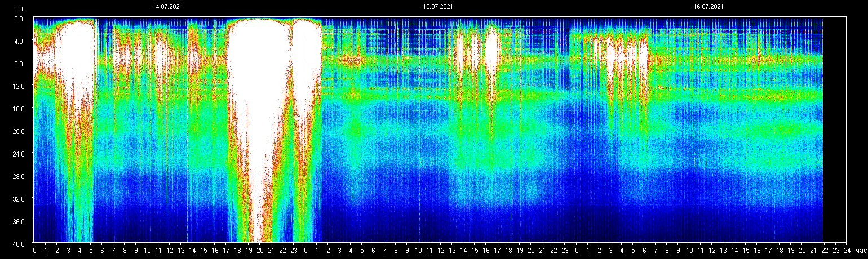The height and width of the screenshot is (259, 868).
Task: Select the час time axis unit label
Action: (x=860, y=251)
